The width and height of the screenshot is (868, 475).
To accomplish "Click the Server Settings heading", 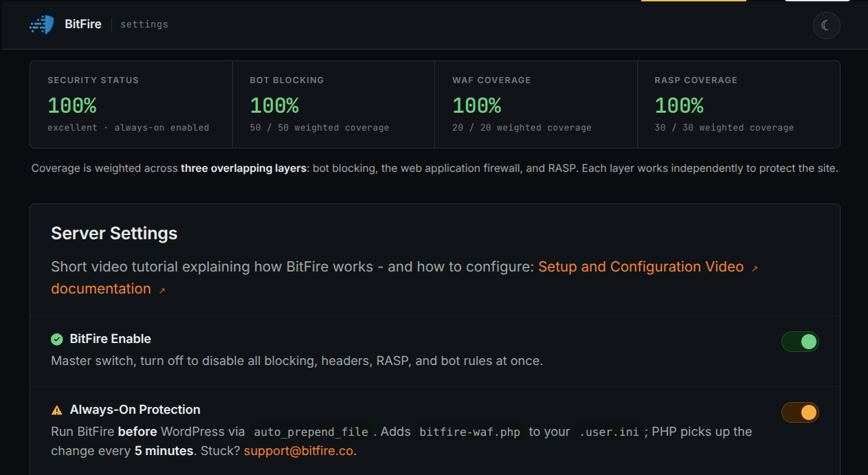I will click(114, 234).
